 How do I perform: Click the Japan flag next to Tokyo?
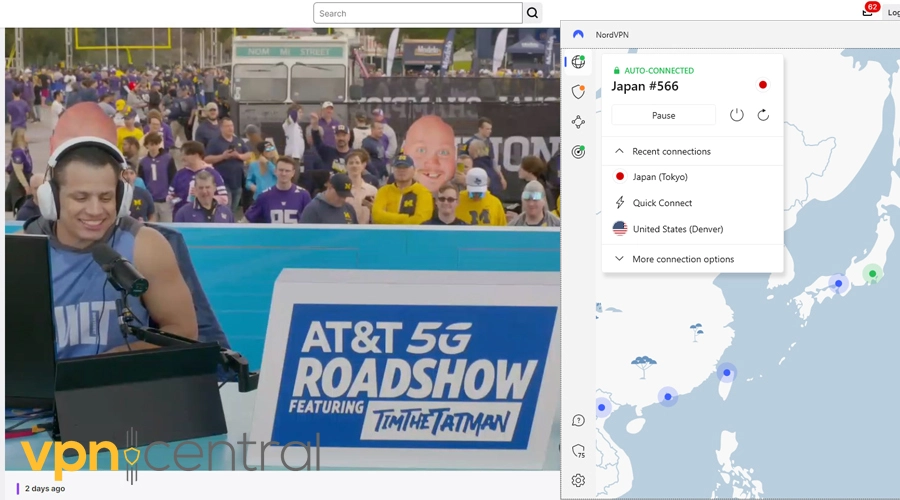[x=620, y=177]
